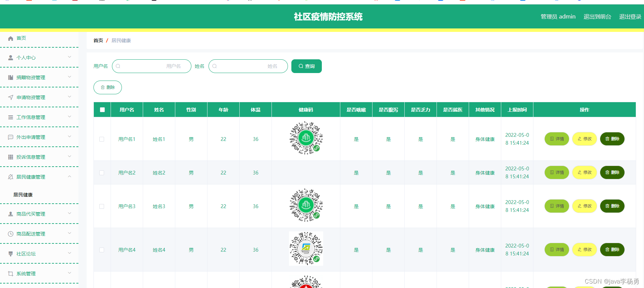
Task: Click the health code QR image for 用户名4
Action: point(306,249)
